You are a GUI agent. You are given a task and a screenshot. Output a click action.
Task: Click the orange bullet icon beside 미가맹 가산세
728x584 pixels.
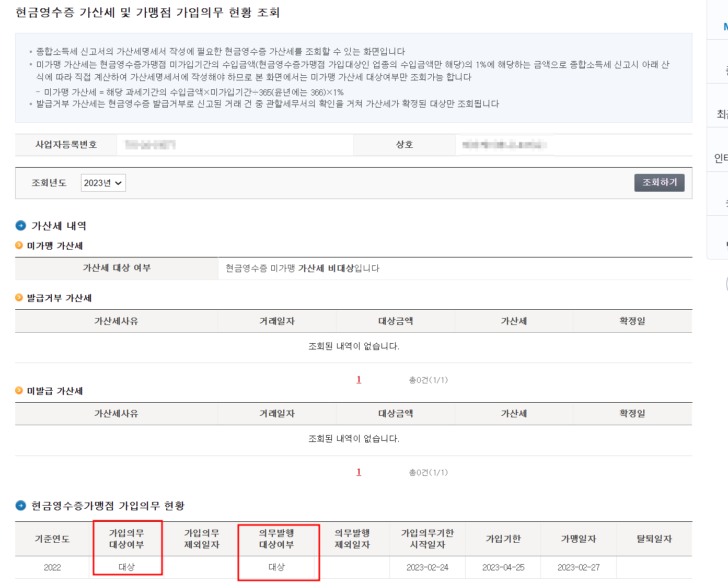(x=19, y=245)
